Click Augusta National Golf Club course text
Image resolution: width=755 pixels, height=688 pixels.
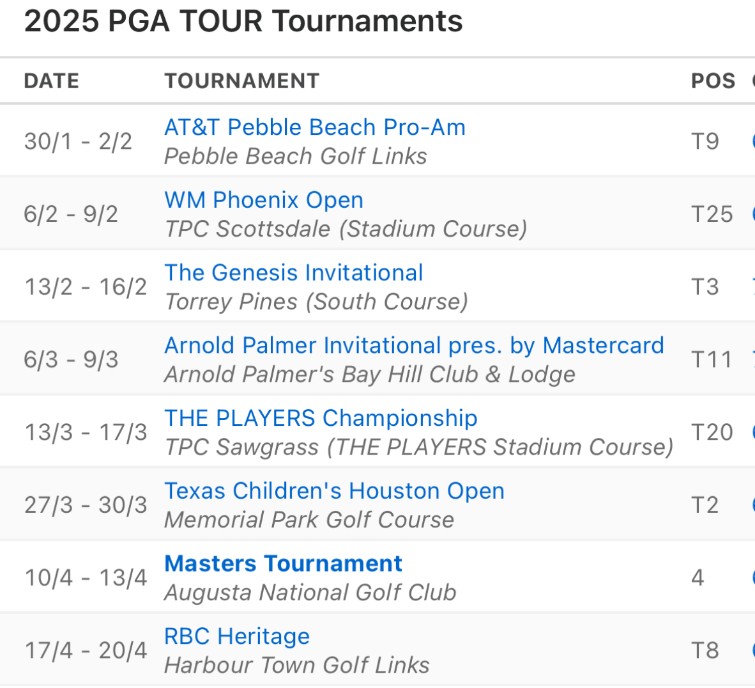tap(310, 593)
